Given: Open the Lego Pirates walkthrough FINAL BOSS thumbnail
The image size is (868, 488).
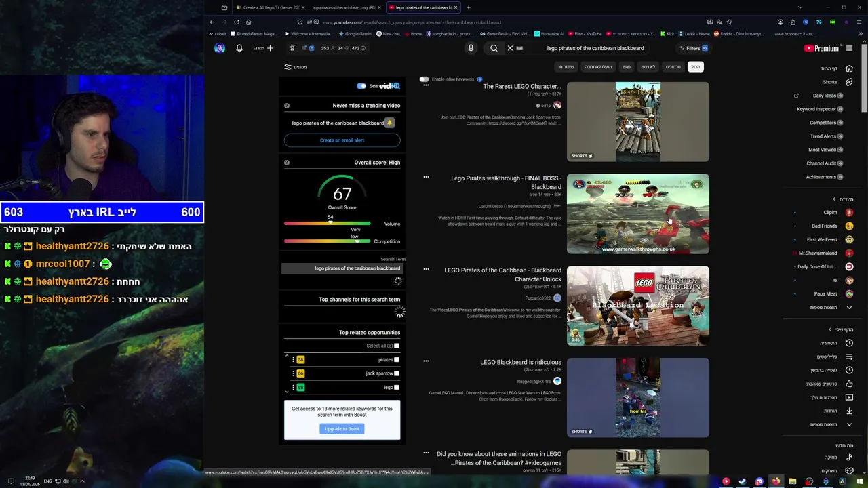Looking at the screenshot, I should click(638, 214).
